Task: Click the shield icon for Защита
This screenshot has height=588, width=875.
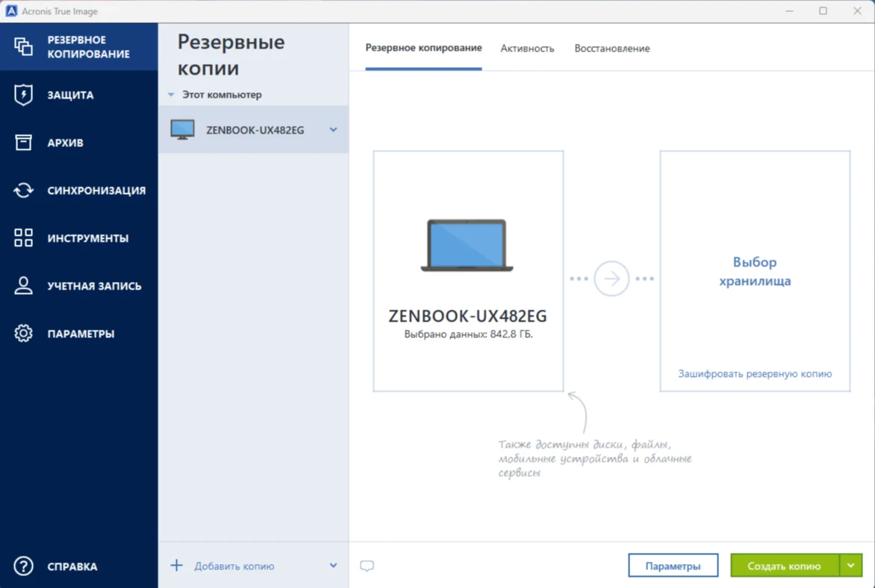Action: [x=23, y=95]
